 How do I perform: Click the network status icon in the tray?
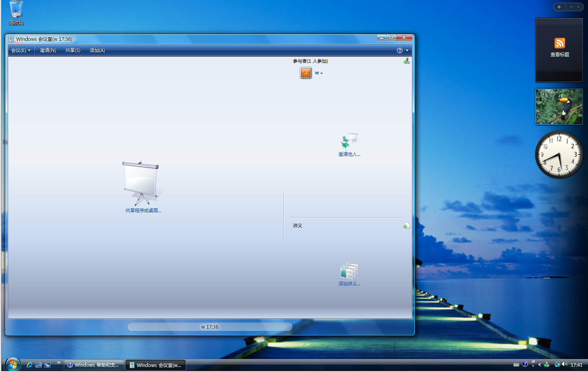coord(557,364)
